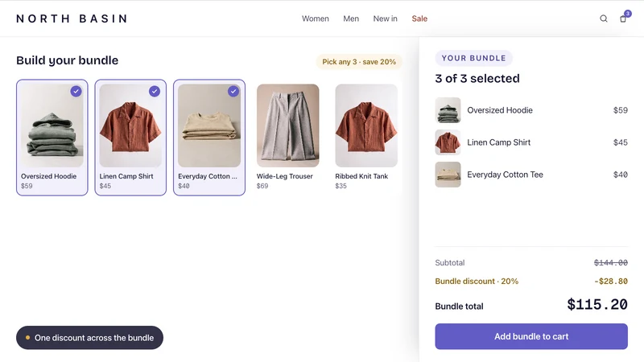Uncheck the Linen Camp Shirt card checkmark
The width and height of the screenshot is (644, 362).
[155, 91]
